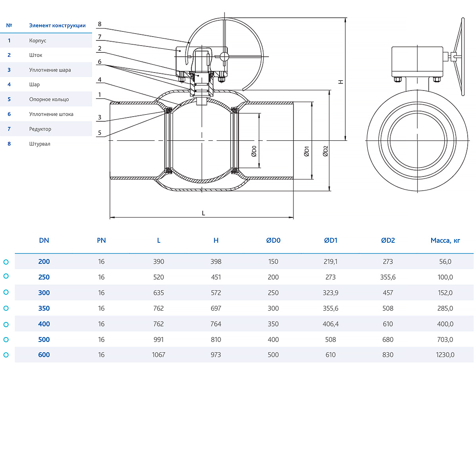Pick the radio button beside DN 350

click(x=6, y=308)
